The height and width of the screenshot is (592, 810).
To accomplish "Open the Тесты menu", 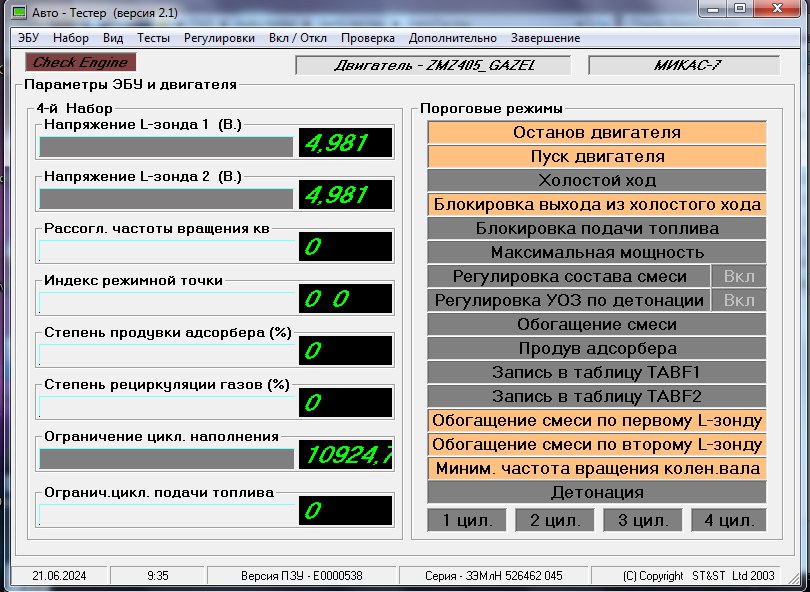I will (153, 38).
